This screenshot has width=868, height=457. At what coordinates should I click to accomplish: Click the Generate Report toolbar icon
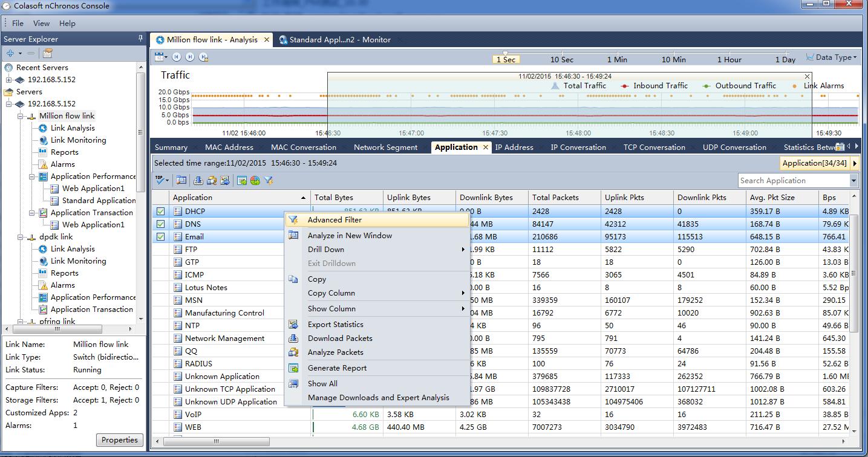pyautogui.click(x=241, y=180)
